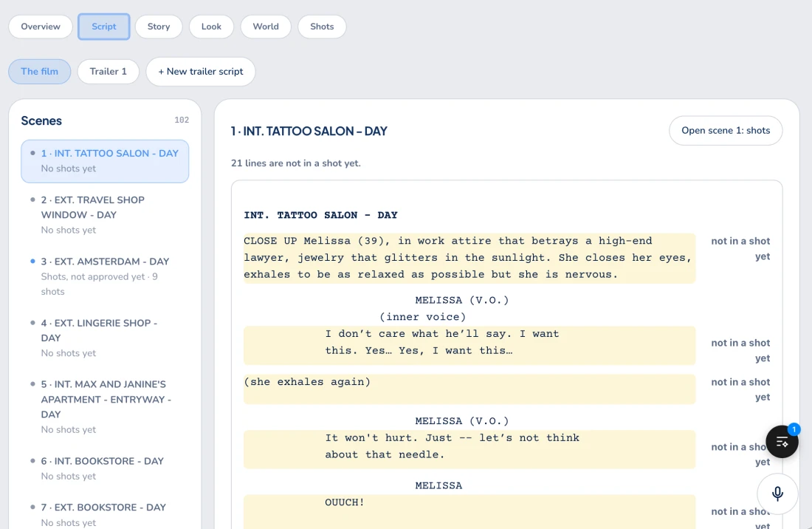Open the Trailer 1 script

(x=109, y=72)
